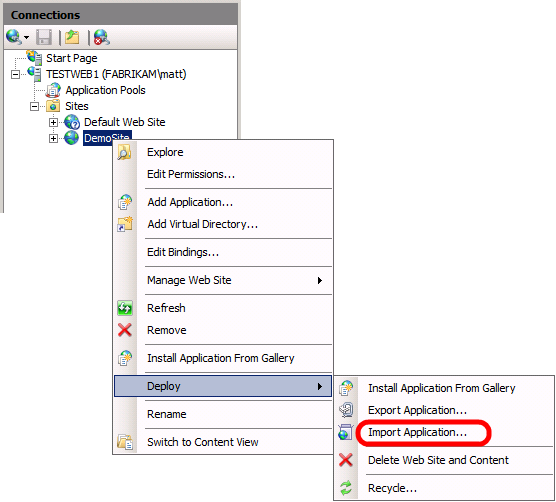
Task: Open the Start Page tree item
Action: coord(72,58)
